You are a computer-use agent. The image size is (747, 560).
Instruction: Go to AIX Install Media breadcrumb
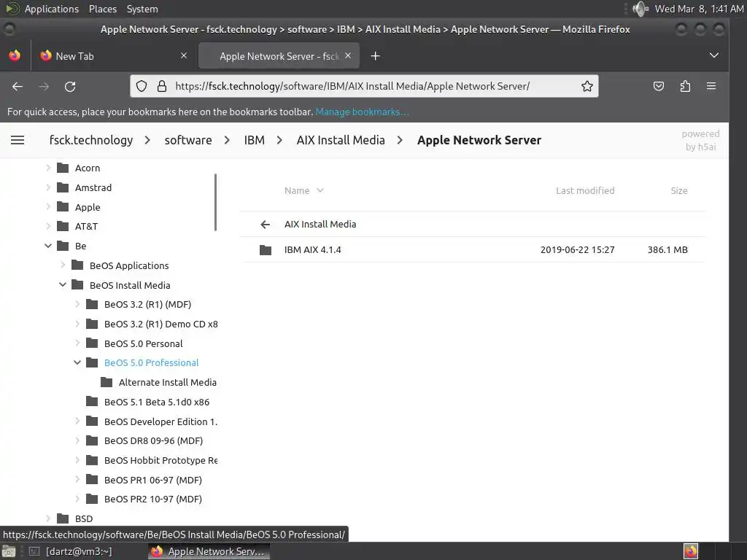pyautogui.click(x=341, y=140)
